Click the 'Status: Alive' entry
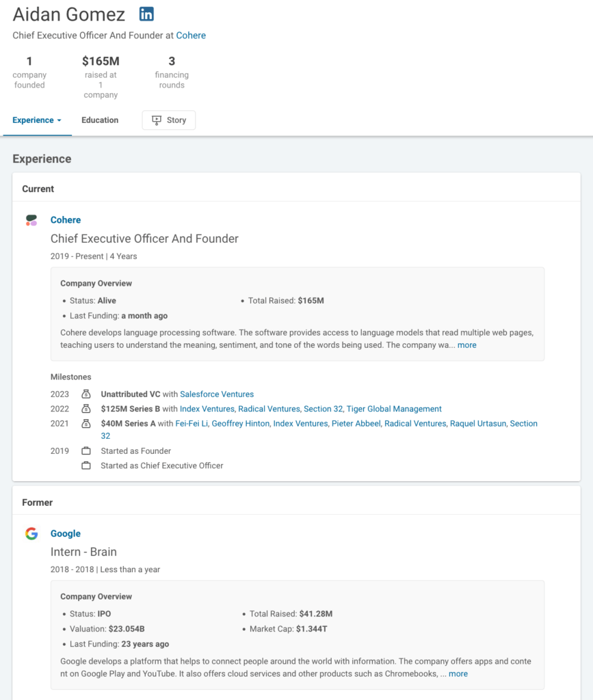This screenshot has height=700, width=593. [x=93, y=301]
